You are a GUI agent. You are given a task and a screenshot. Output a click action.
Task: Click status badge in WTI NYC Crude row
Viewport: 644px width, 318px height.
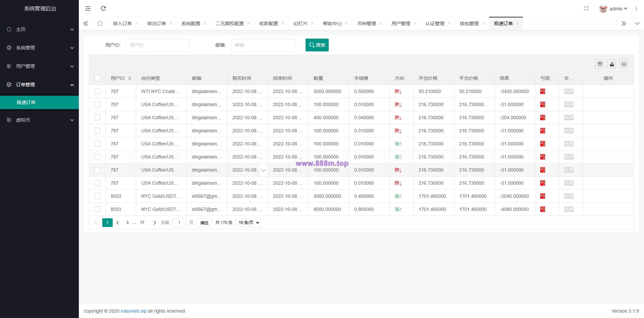tap(569, 91)
